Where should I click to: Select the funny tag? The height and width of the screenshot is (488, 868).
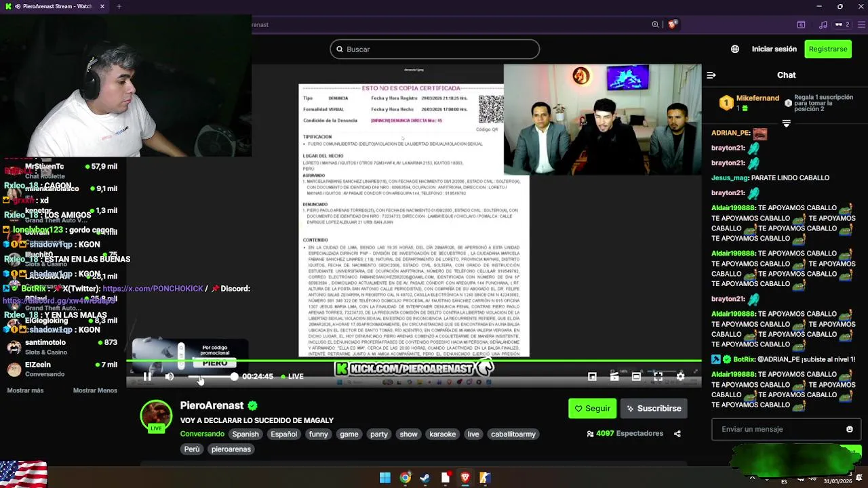(x=318, y=434)
